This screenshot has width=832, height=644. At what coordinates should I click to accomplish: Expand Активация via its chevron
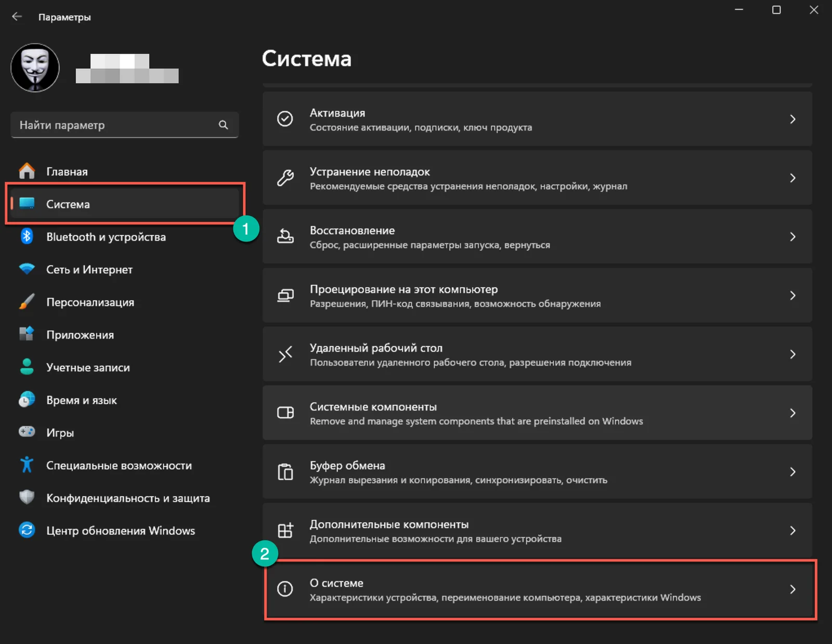tap(792, 119)
